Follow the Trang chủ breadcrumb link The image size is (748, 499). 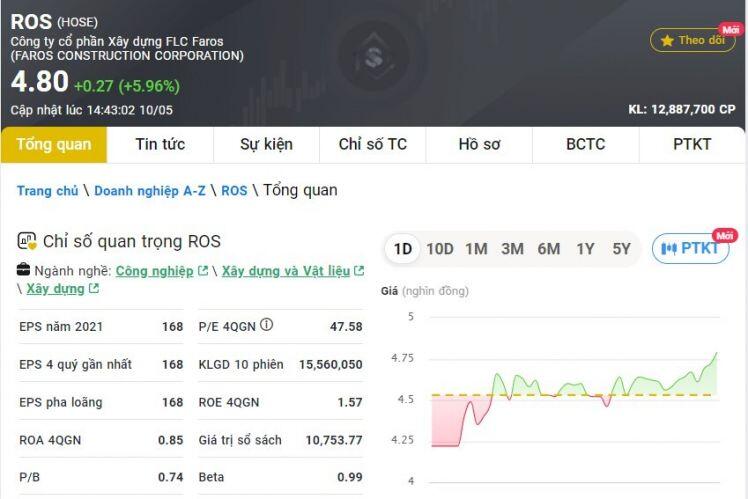point(48,191)
